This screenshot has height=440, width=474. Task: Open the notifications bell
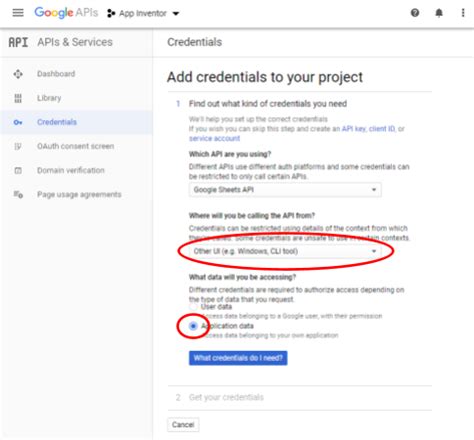click(x=439, y=13)
